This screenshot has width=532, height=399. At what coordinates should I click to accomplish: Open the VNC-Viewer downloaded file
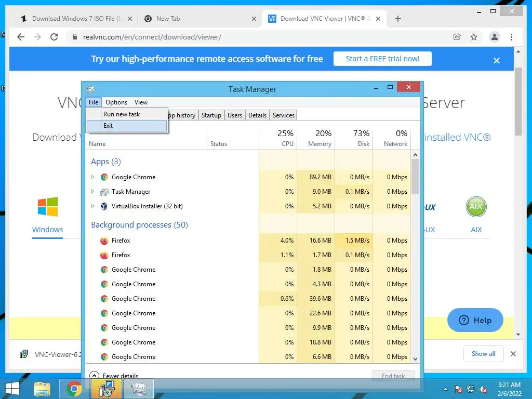pos(51,354)
